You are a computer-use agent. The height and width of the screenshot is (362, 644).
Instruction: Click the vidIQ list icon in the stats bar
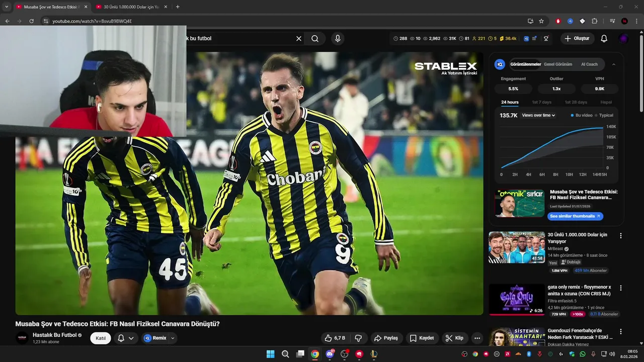(534, 38)
